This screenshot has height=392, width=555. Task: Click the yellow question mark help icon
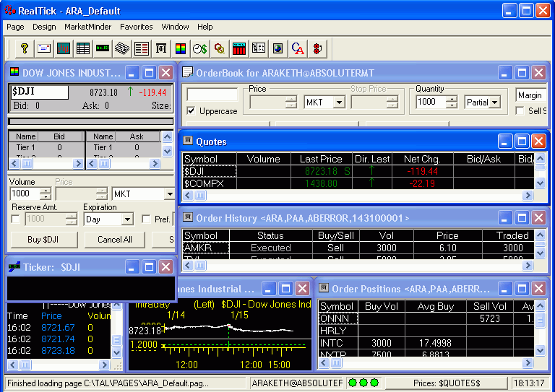click(x=25, y=48)
